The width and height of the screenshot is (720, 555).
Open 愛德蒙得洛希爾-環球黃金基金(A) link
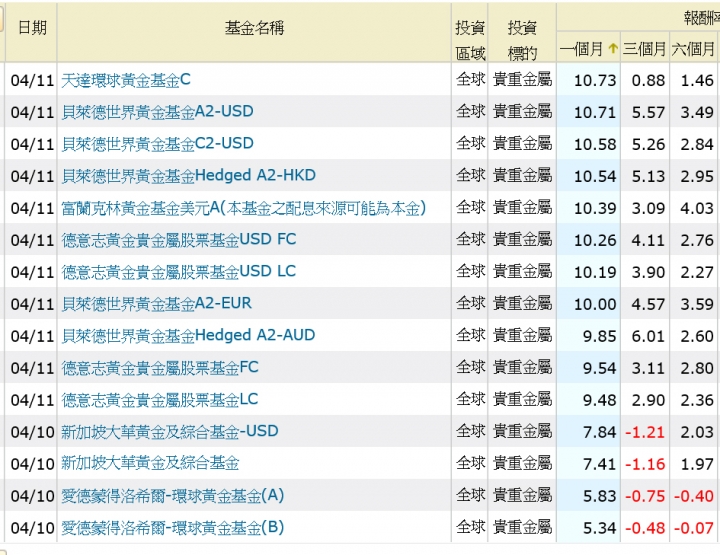[x=173, y=496]
